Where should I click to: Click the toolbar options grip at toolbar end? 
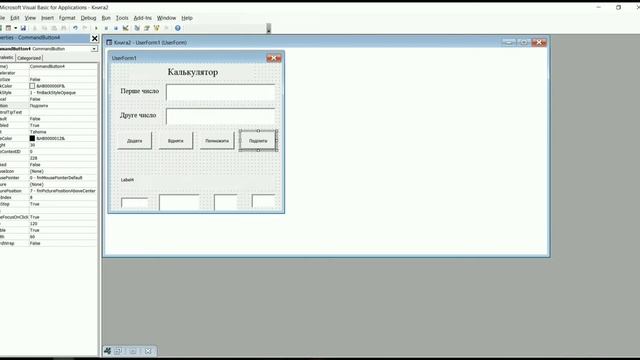(x=269, y=28)
